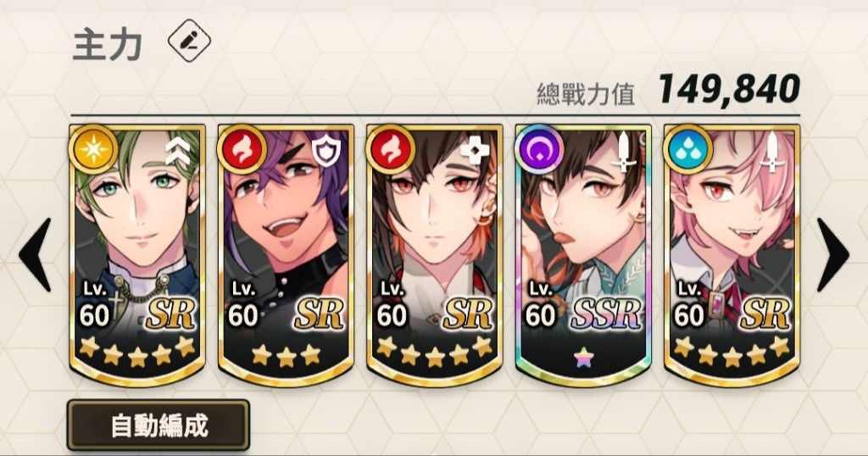Click the shield role icon on second card

tap(325, 153)
